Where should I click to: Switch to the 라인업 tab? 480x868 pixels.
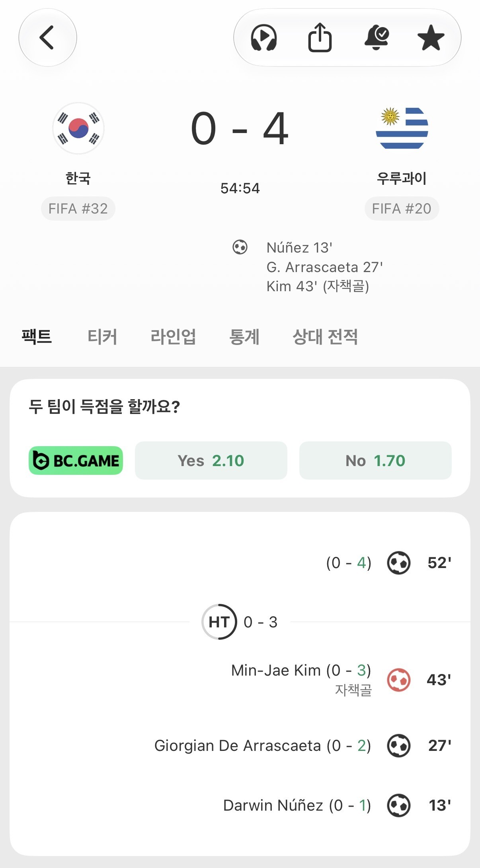pos(173,337)
